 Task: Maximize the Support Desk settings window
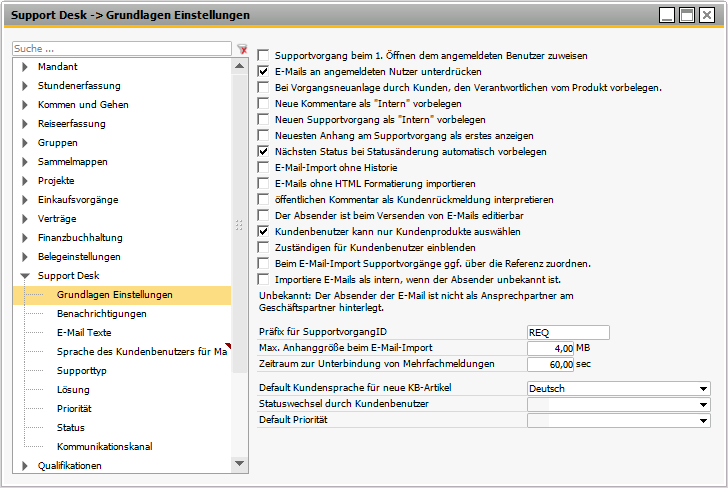[x=687, y=15]
